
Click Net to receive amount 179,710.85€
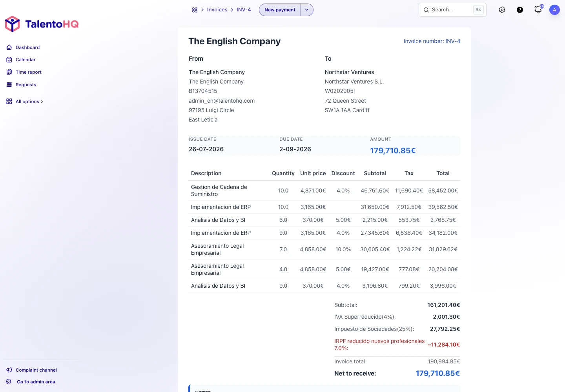pyautogui.click(x=438, y=373)
